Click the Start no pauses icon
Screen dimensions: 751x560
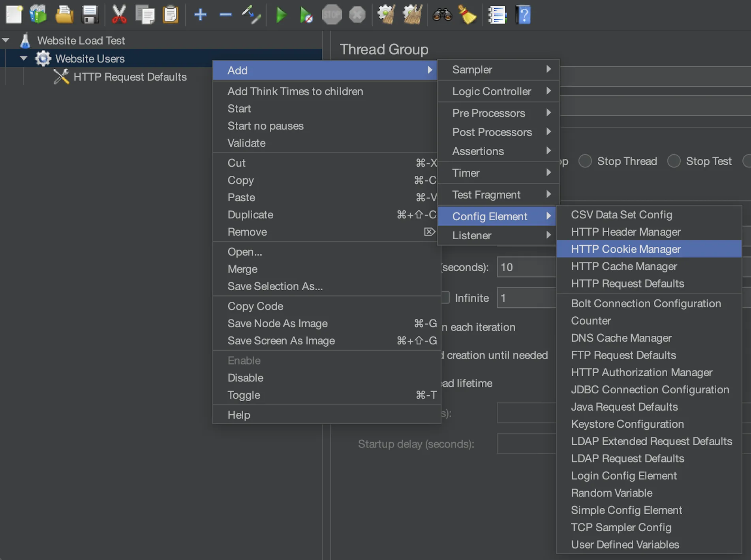click(306, 15)
